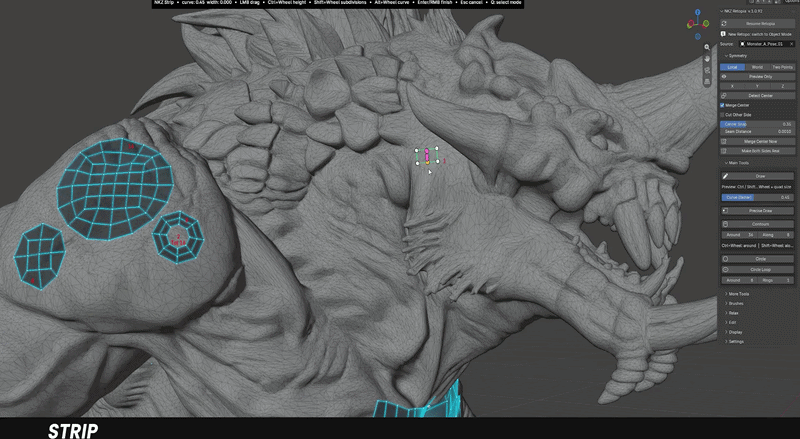This screenshot has width=800, height=439.
Task: Toggle the camera view icon
Action: [707, 70]
